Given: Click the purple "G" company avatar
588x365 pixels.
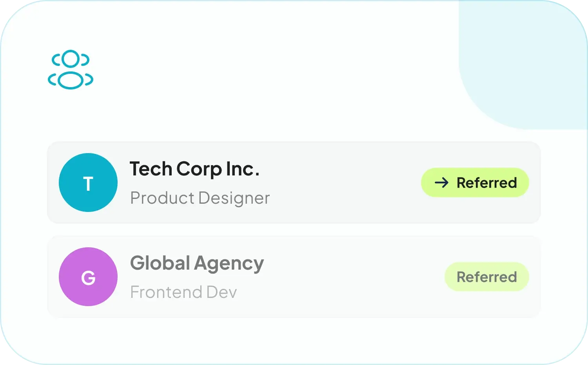Looking at the screenshot, I should coord(88,277).
